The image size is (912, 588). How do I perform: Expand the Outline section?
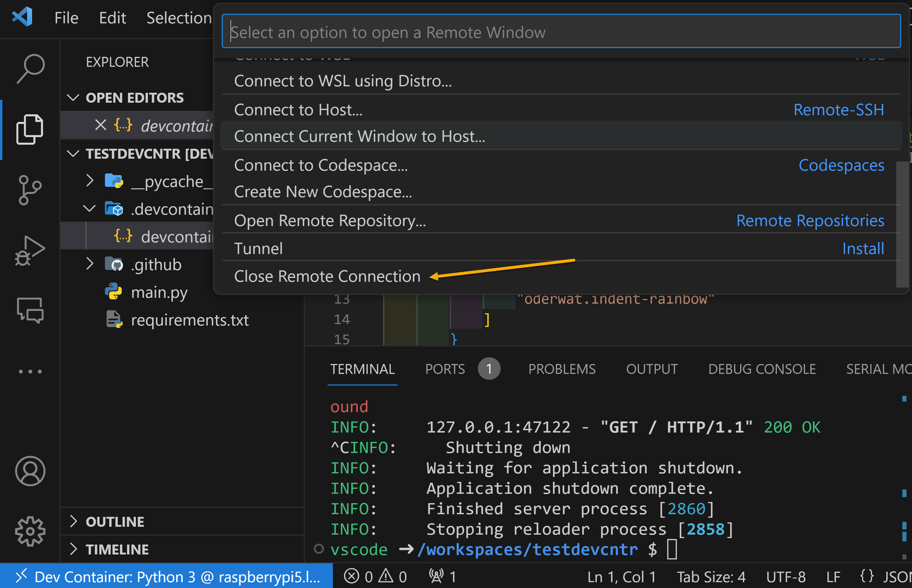click(73, 521)
